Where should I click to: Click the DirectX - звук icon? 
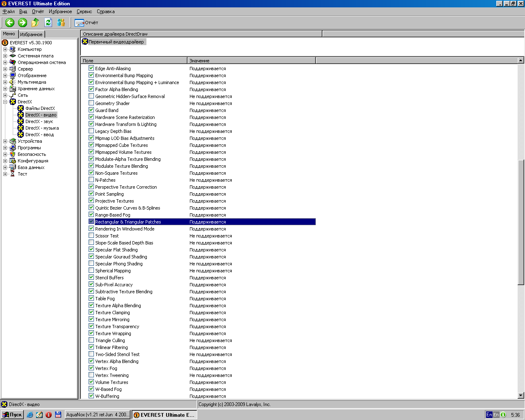21,121
